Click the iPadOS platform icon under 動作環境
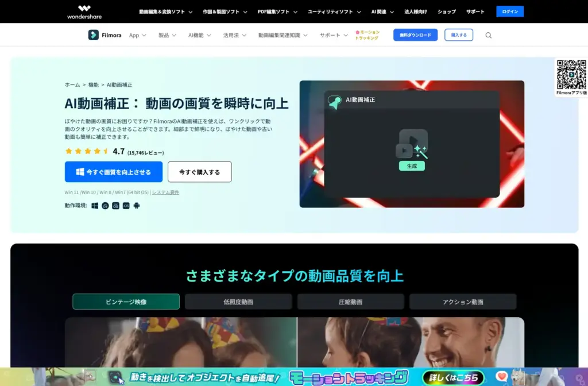This screenshot has height=386, width=588. tap(115, 206)
